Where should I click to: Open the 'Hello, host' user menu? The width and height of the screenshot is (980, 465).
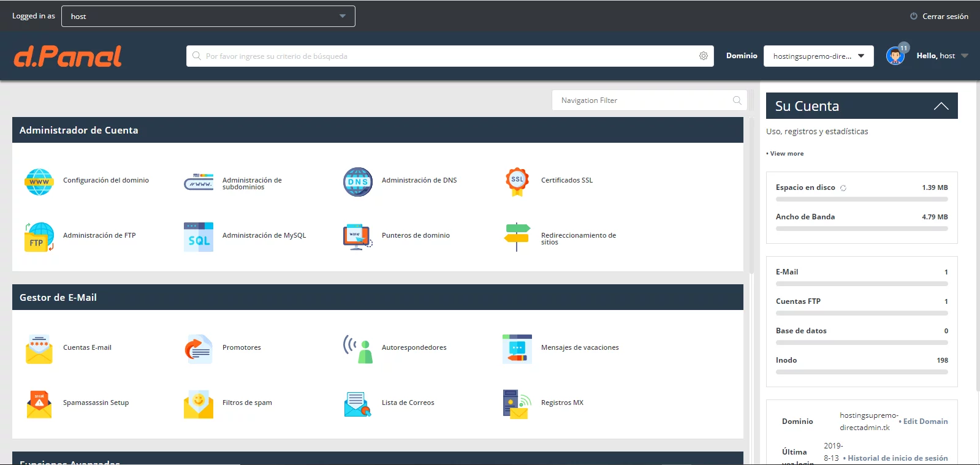[x=942, y=56]
